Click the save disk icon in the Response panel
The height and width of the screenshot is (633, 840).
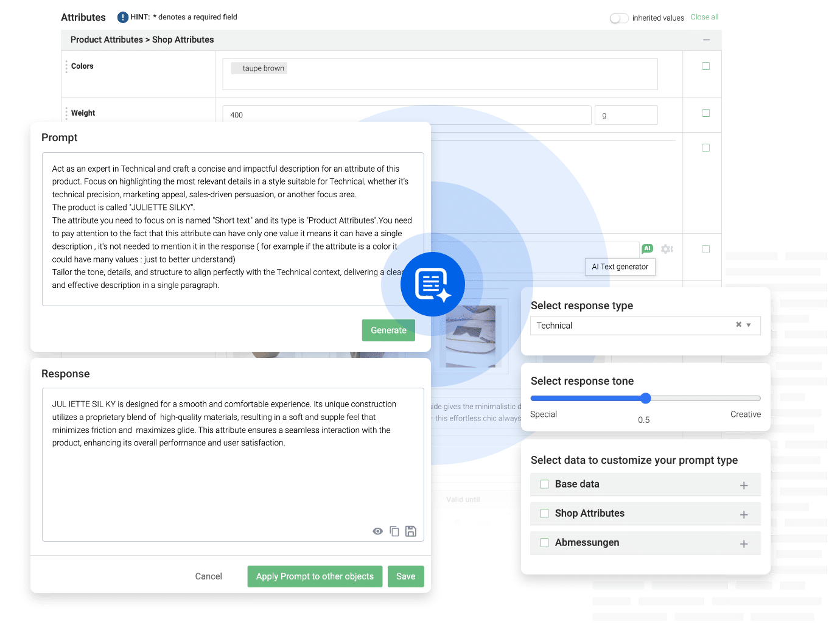click(x=411, y=531)
